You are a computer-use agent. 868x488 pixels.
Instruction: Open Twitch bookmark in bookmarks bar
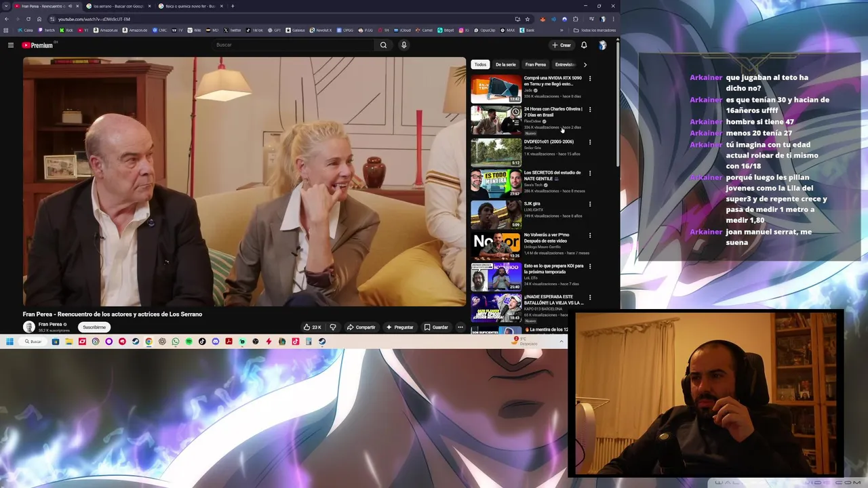click(47, 30)
